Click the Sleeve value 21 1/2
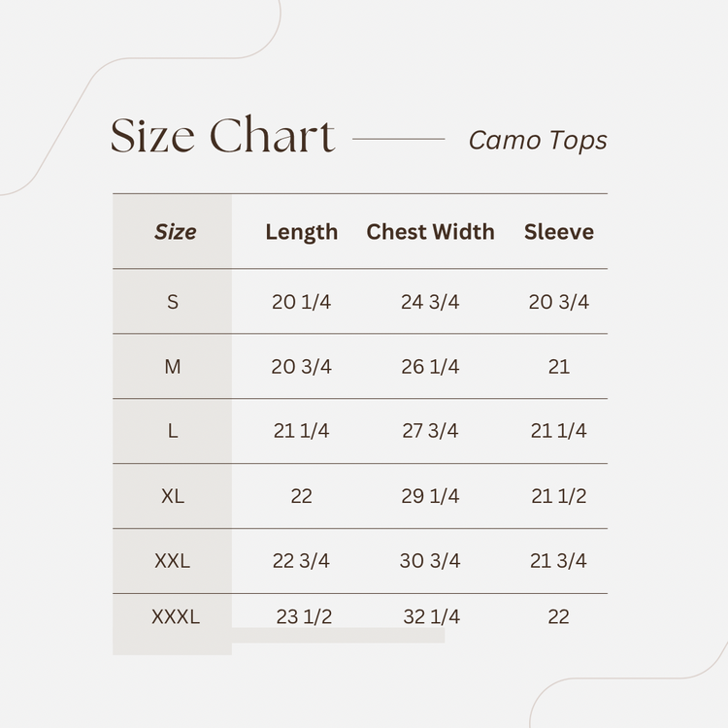 click(x=558, y=496)
